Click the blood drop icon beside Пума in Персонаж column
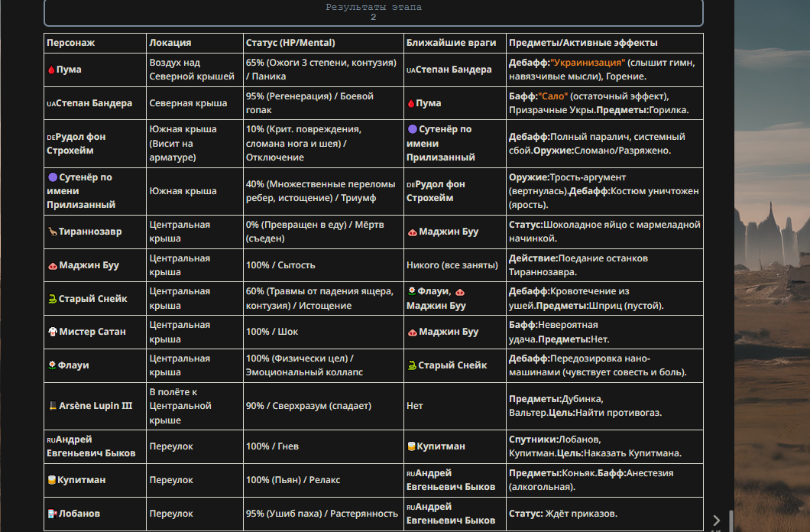 coord(51,70)
